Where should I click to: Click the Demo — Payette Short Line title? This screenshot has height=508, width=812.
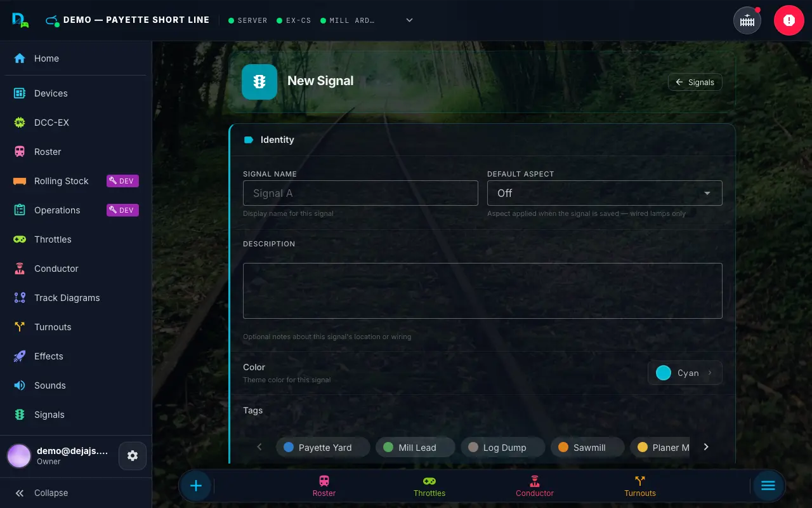point(136,20)
